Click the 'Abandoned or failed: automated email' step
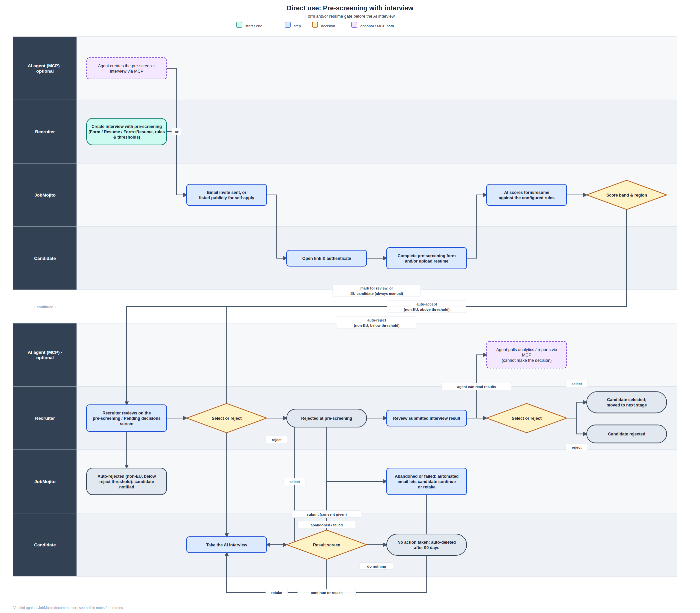The height and width of the screenshot is (613, 700). 427,481
